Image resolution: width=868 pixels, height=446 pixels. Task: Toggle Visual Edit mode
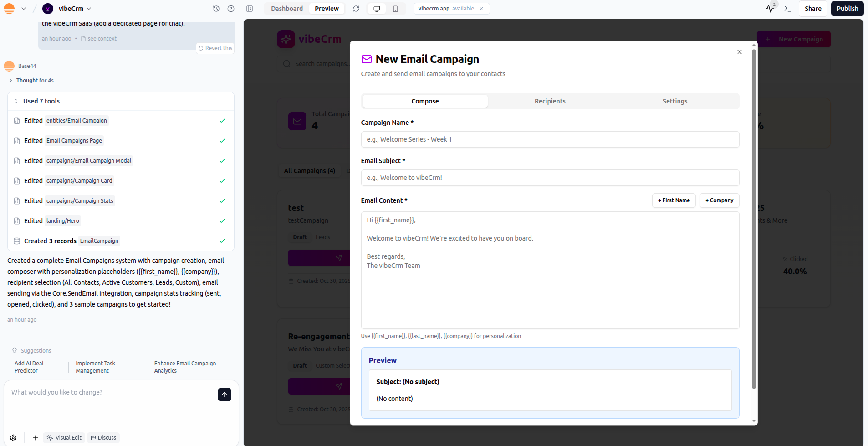(64, 438)
